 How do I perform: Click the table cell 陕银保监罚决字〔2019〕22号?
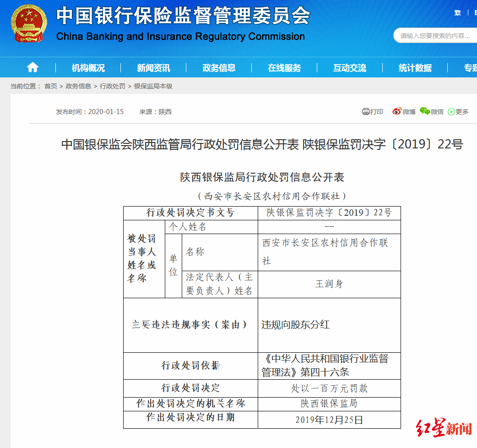pyautogui.click(x=329, y=213)
